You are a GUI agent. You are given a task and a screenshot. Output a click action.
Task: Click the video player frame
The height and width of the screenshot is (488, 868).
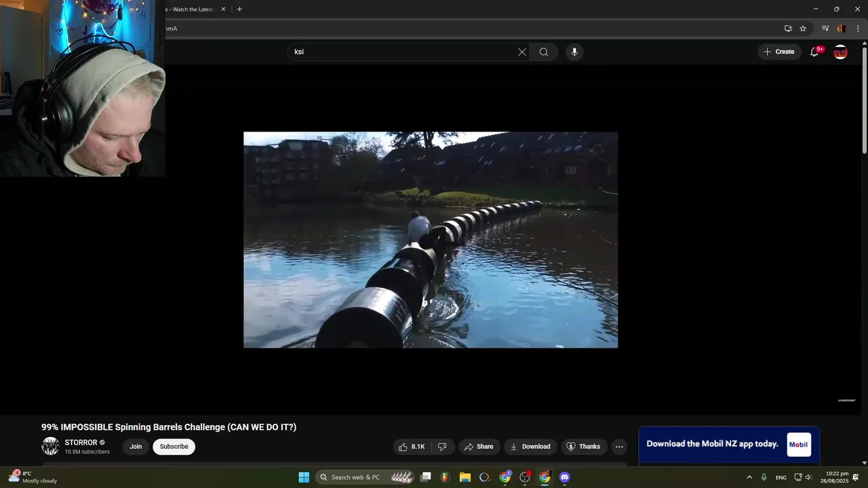[x=431, y=239]
